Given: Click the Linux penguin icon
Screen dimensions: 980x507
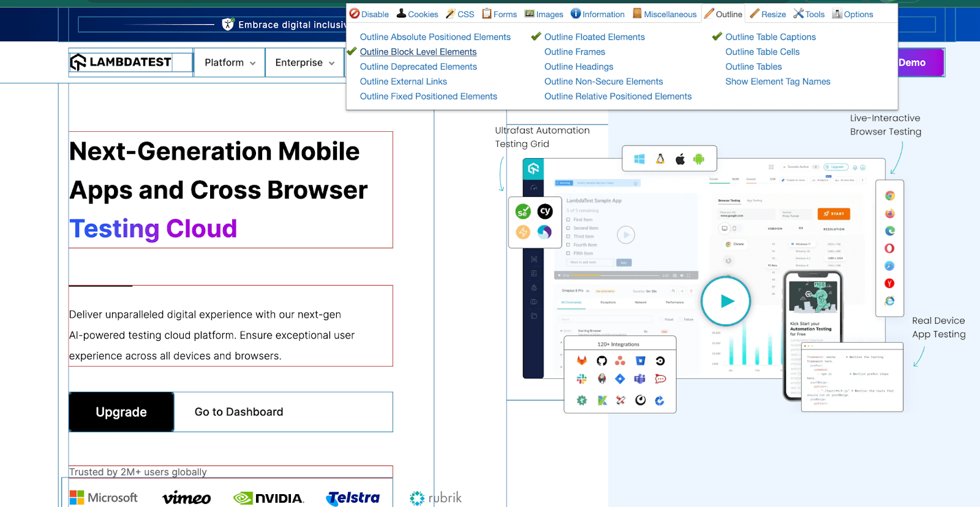Looking at the screenshot, I should [x=660, y=159].
